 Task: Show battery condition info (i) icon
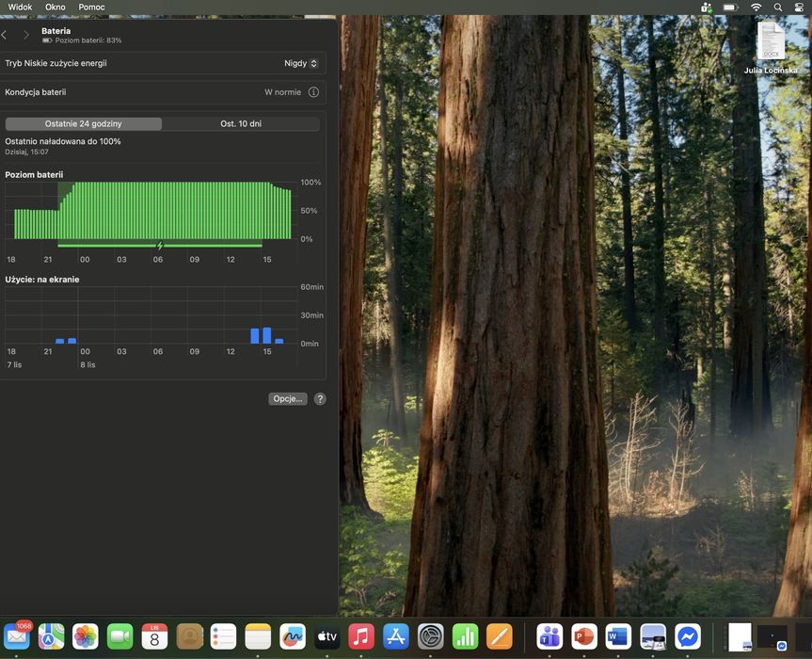(x=314, y=92)
